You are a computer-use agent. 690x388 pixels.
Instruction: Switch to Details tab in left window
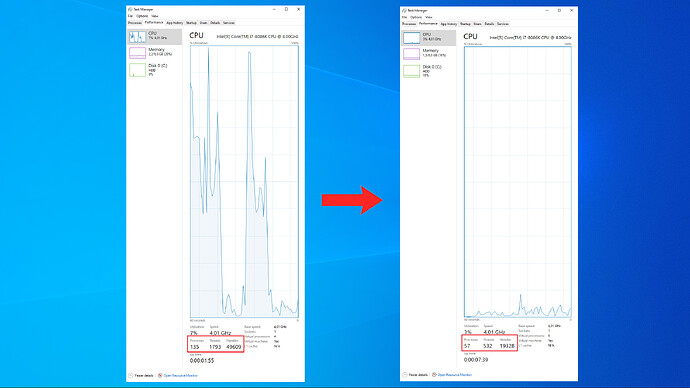(215, 23)
